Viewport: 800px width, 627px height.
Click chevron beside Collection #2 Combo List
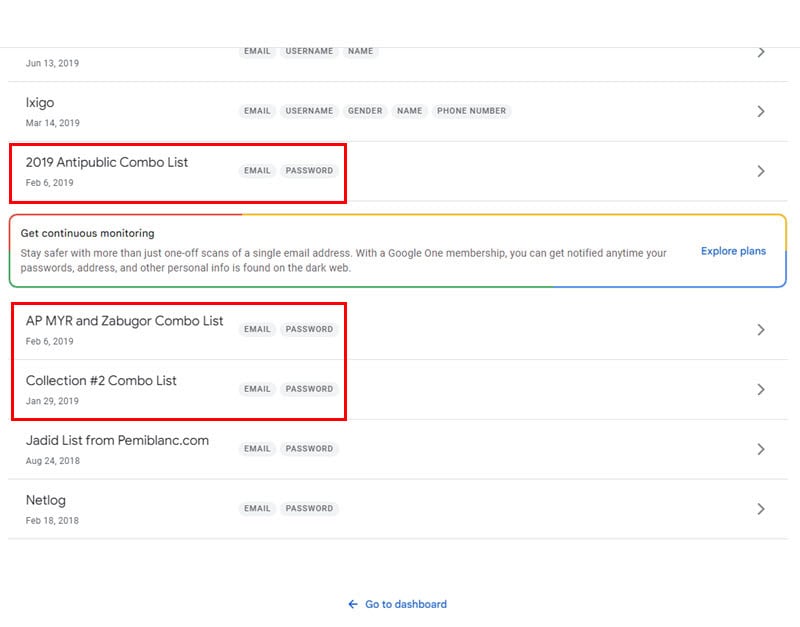coord(761,389)
